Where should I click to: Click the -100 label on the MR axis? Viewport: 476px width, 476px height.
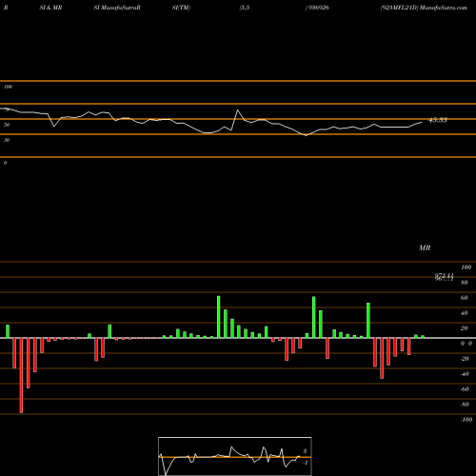point(466,420)
